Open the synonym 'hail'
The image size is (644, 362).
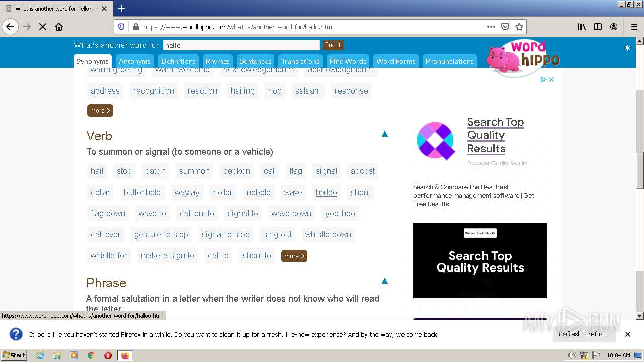[97, 171]
